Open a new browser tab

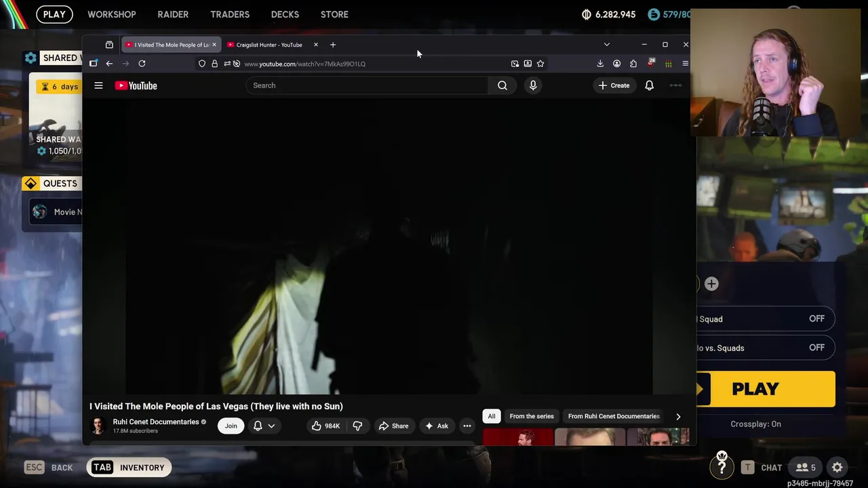click(x=333, y=45)
